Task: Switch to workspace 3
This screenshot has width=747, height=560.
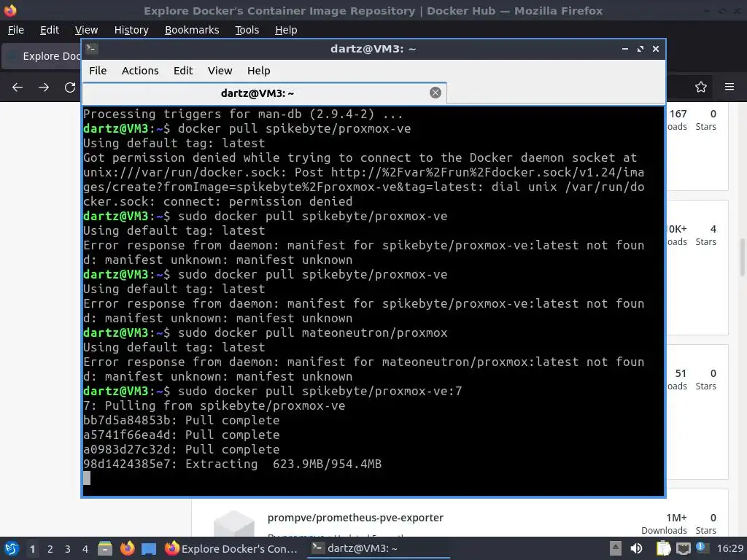Action: (68, 549)
